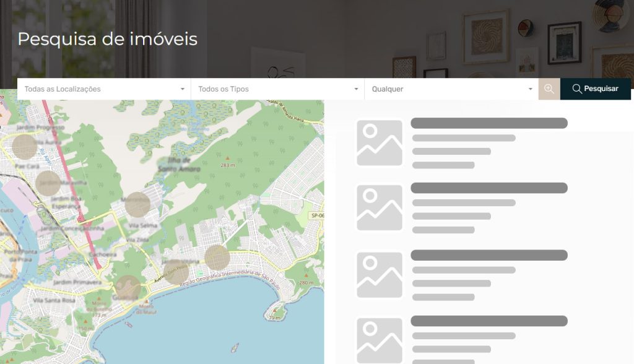Click the third listing's title bar
This screenshot has width=634, height=364.
click(489, 255)
